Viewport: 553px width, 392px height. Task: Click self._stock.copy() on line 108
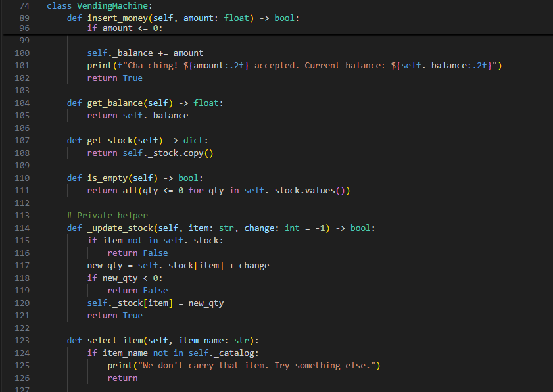point(171,153)
